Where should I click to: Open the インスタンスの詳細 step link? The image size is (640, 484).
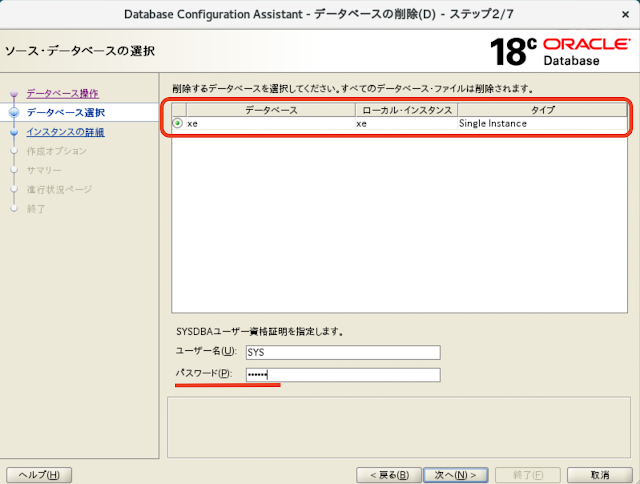(x=65, y=132)
